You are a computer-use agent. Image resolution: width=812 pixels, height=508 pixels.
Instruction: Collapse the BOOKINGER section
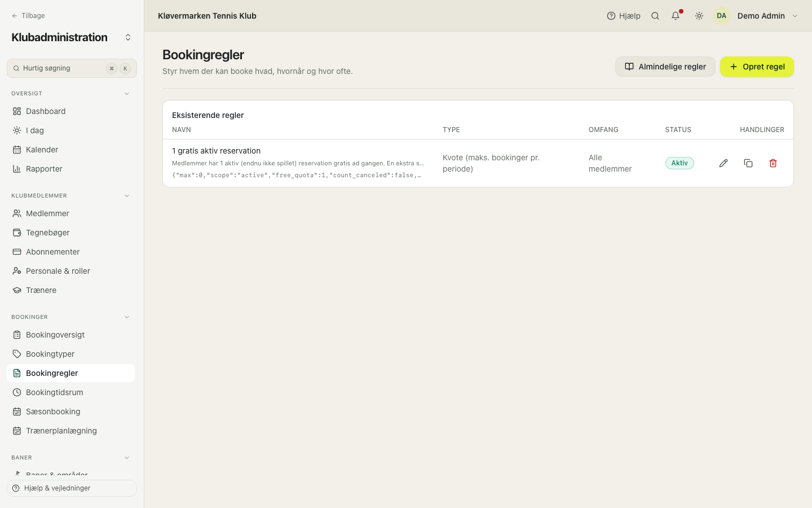pos(127,317)
